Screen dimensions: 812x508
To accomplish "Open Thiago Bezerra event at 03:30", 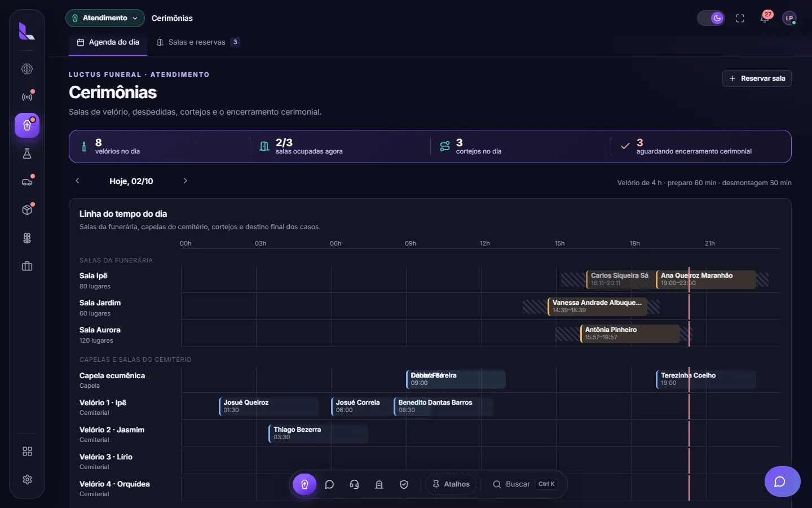I will [x=319, y=433].
